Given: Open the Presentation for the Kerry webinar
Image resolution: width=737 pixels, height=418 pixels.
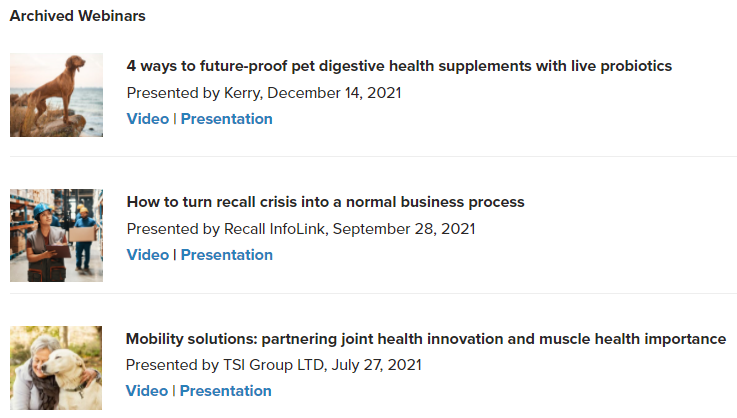Looking at the screenshot, I should tap(227, 118).
